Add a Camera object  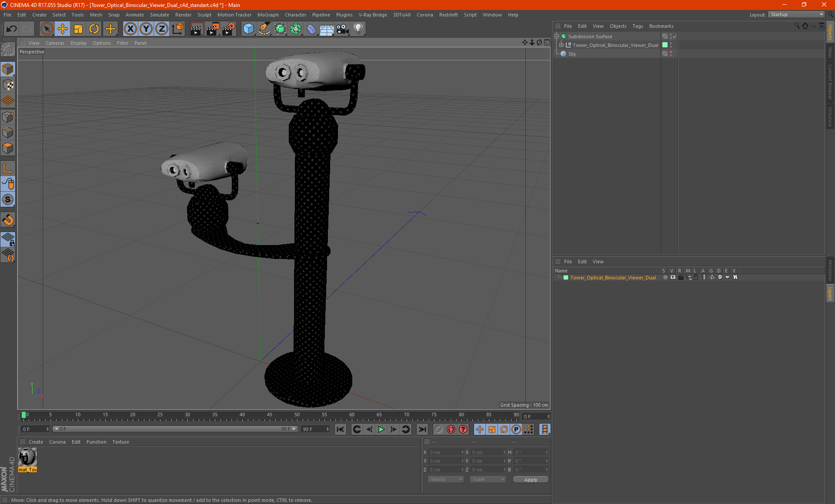pos(342,29)
